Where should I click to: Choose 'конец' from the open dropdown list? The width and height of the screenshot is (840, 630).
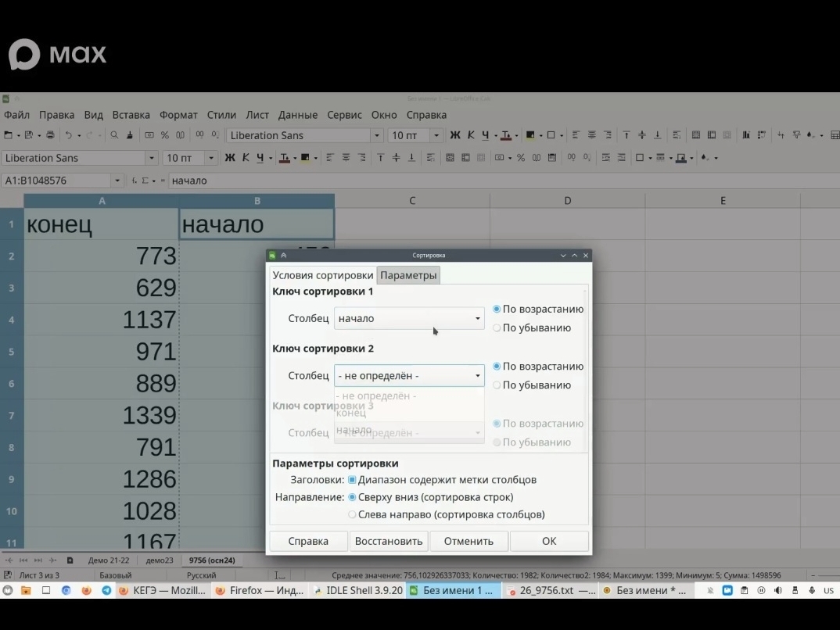(x=351, y=413)
